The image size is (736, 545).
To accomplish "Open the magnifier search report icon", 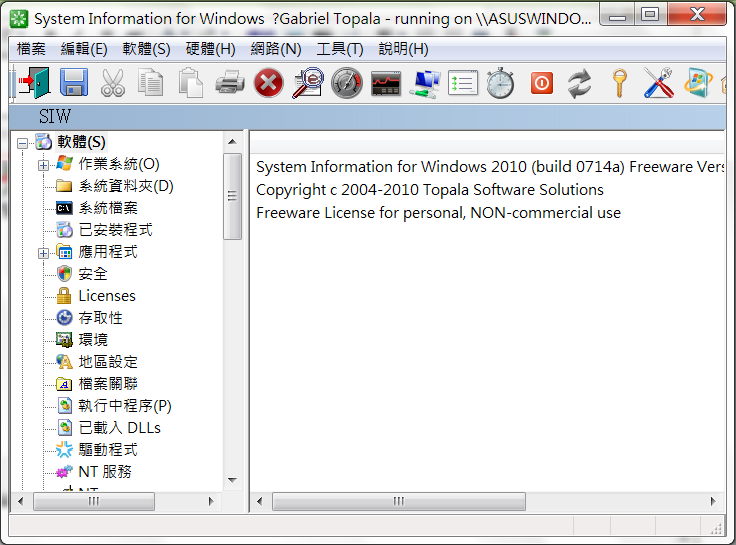I will (307, 83).
